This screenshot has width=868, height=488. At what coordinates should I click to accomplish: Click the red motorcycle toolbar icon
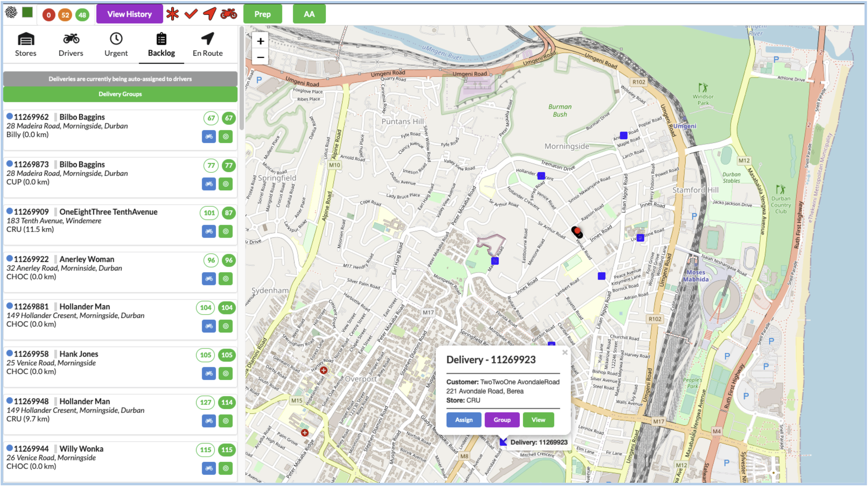click(229, 14)
